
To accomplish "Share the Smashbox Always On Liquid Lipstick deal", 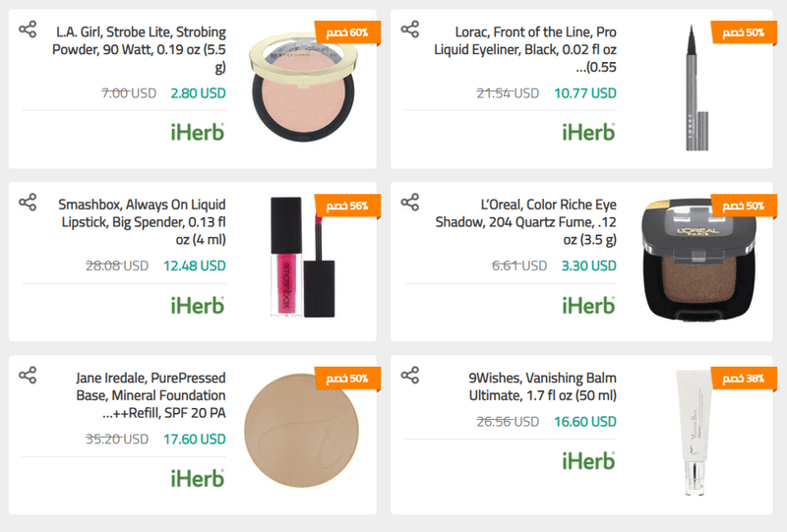I will coord(29,203).
